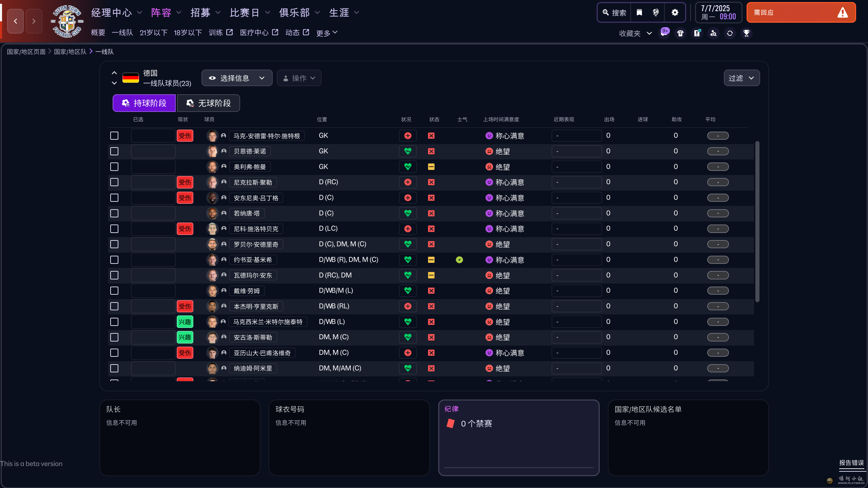Viewport: 868px width, 488px height.
Task: Click the shirt squad shortcut icon
Action: [x=680, y=33]
